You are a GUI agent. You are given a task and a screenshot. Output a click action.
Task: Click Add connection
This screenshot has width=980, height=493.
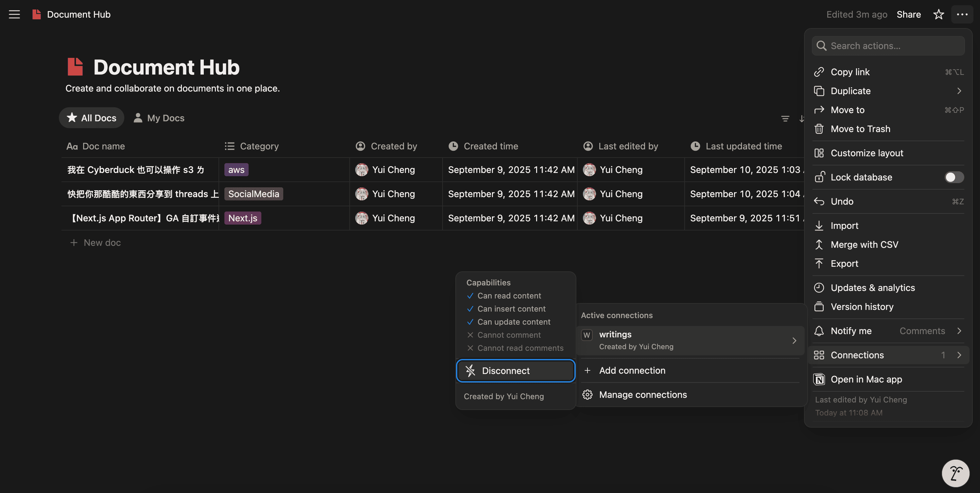click(632, 370)
